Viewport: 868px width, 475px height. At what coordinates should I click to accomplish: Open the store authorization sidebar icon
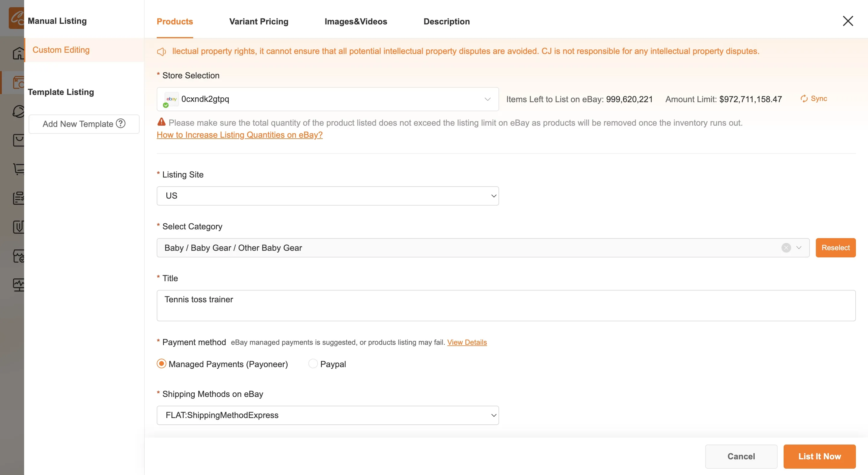click(x=18, y=256)
